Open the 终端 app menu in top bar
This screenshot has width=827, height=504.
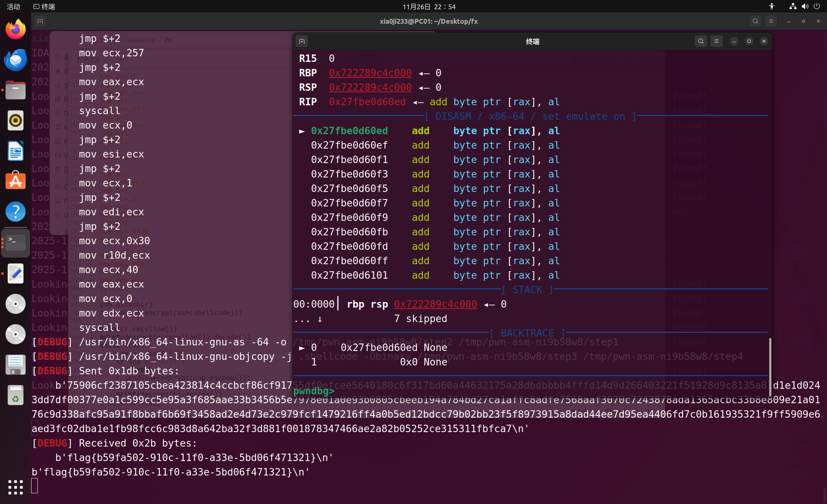pyautogui.click(x=44, y=7)
